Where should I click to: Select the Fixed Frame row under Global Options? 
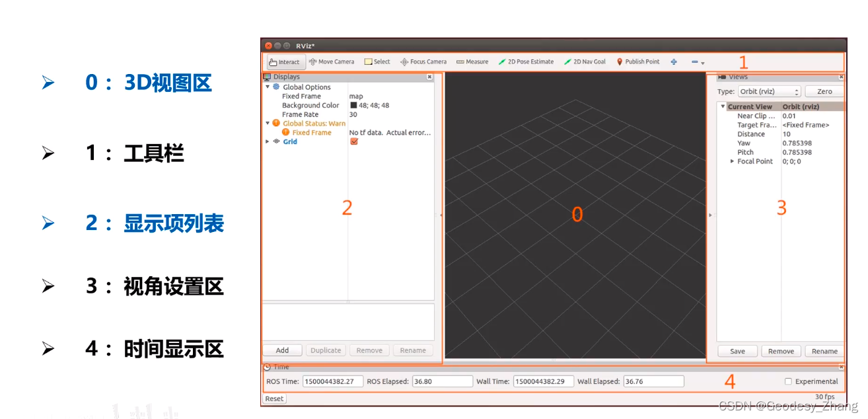tap(348, 96)
